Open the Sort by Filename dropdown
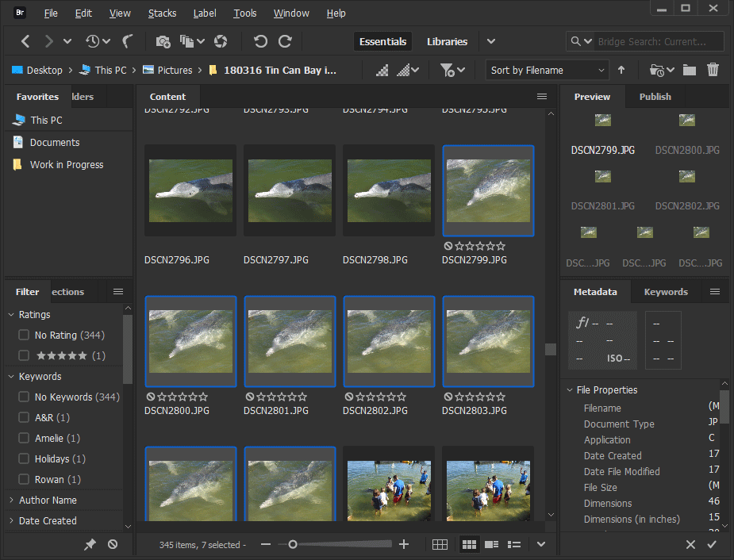Viewport: 734px width, 560px height. tap(546, 70)
